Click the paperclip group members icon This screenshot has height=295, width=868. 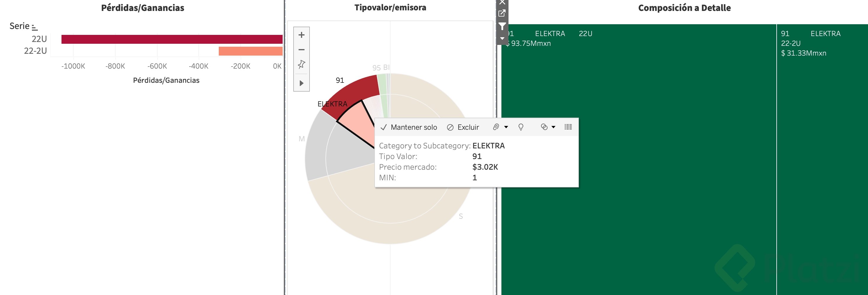point(496,127)
